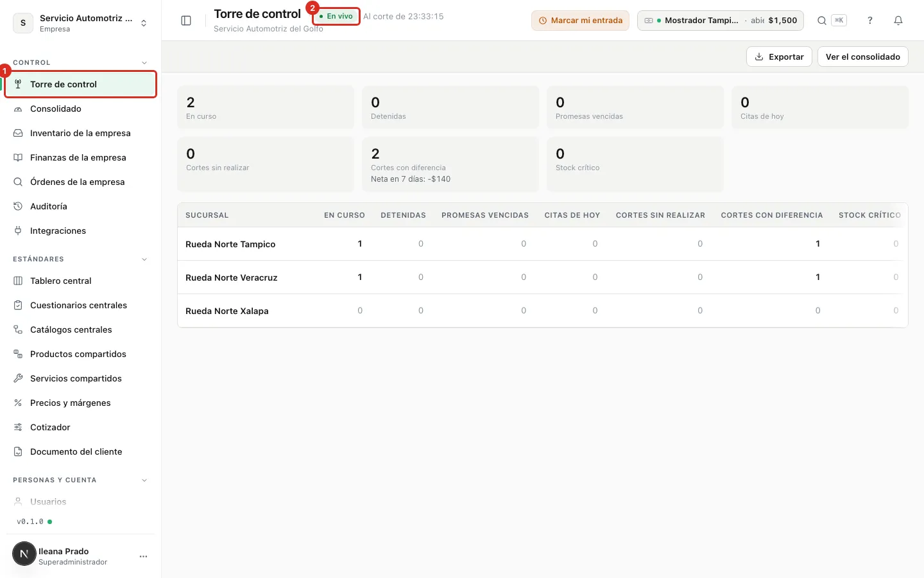Open the Rueda Norte Xalapa row

click(542, 311)
